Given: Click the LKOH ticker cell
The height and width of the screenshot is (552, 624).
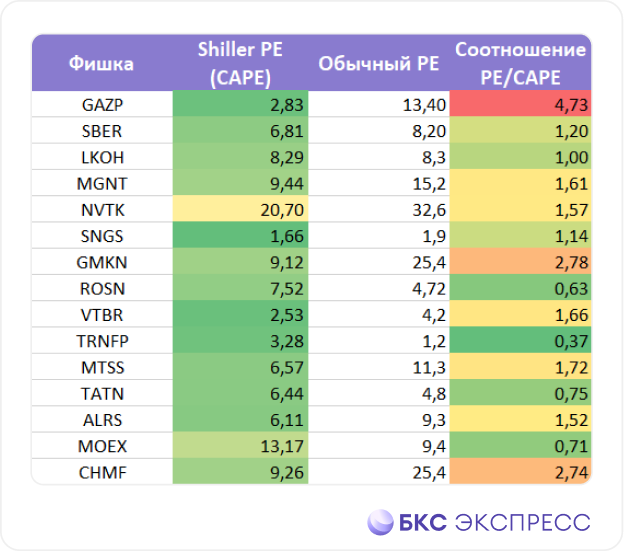Looking at the screenshot, I should 102,156.
